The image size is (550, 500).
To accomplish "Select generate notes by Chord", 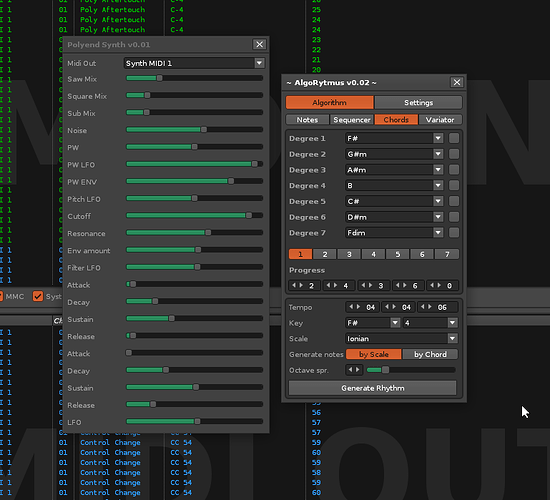I will pyautogui.click(x=430, y=354).
